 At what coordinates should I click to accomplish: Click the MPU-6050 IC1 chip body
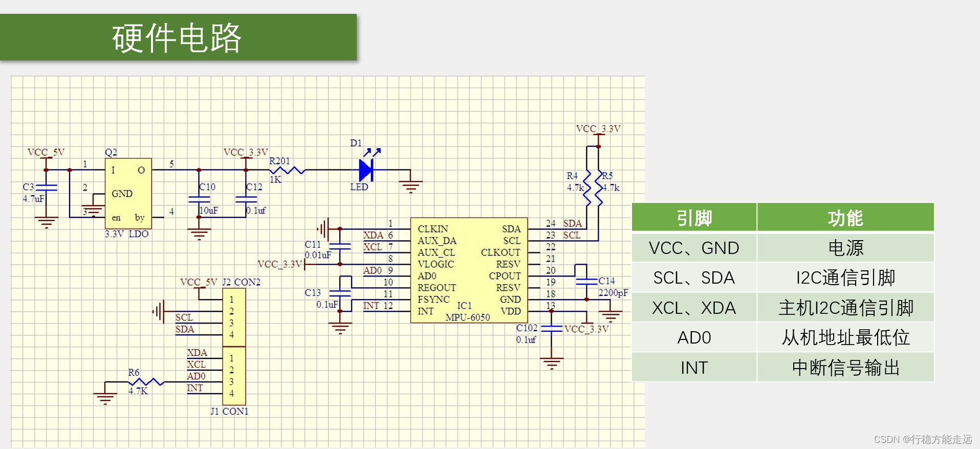click(x=469, y=270)
